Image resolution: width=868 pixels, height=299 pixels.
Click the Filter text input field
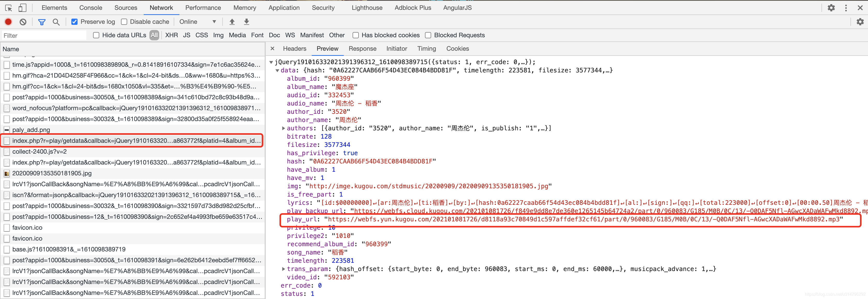tap(44, 35)
